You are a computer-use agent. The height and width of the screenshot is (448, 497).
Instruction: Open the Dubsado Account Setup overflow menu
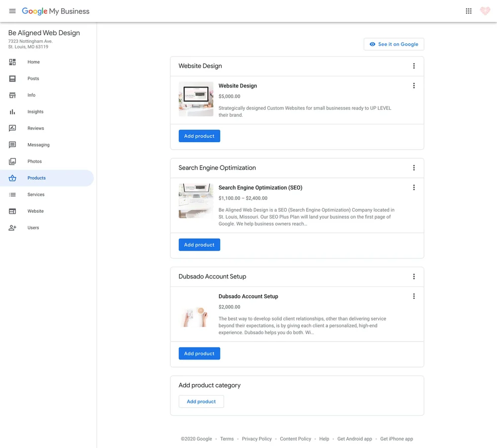pyautogui.click(x=414, y=296)
